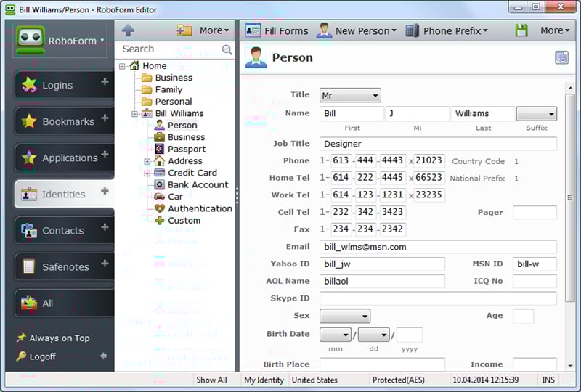
Task: Click the Fill Forms button
Action: click(x=277, y=30)
